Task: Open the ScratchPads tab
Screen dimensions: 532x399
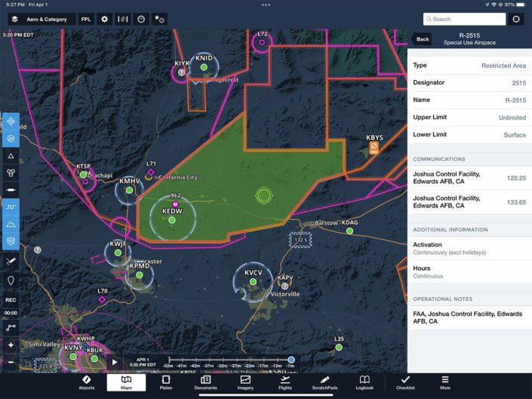Action: [324, 382]
